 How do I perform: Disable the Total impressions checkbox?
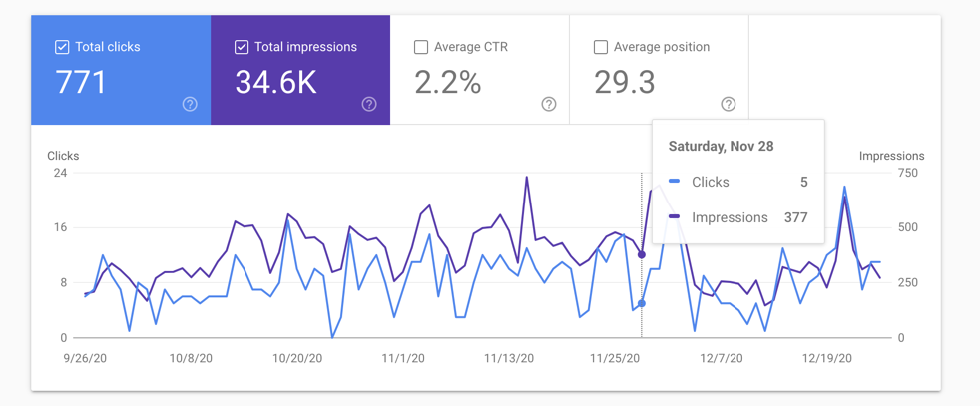pyautogui.click(x=242, y=47)
